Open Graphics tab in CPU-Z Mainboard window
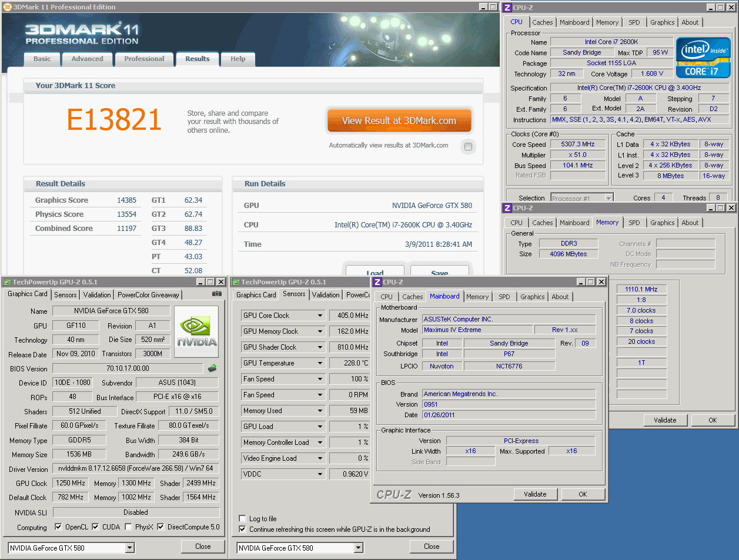Viewport: 739px width, 560px height. (533, 297)
